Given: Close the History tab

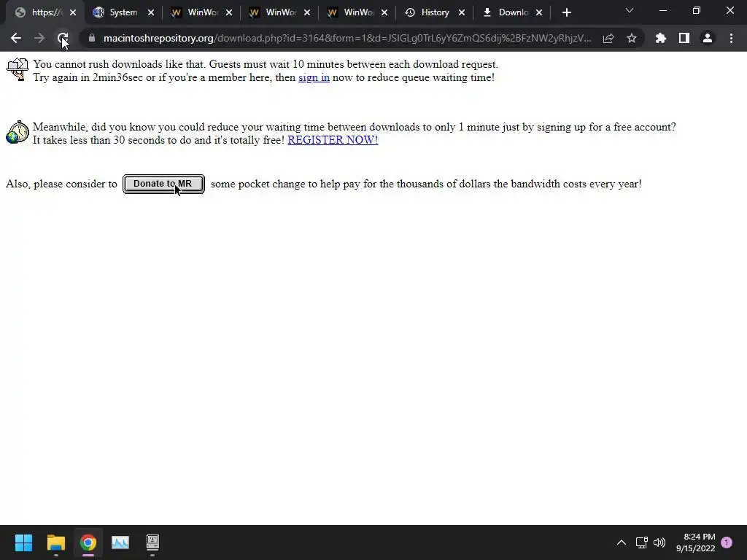Looking at the screenshot, I should coord(462,13).
